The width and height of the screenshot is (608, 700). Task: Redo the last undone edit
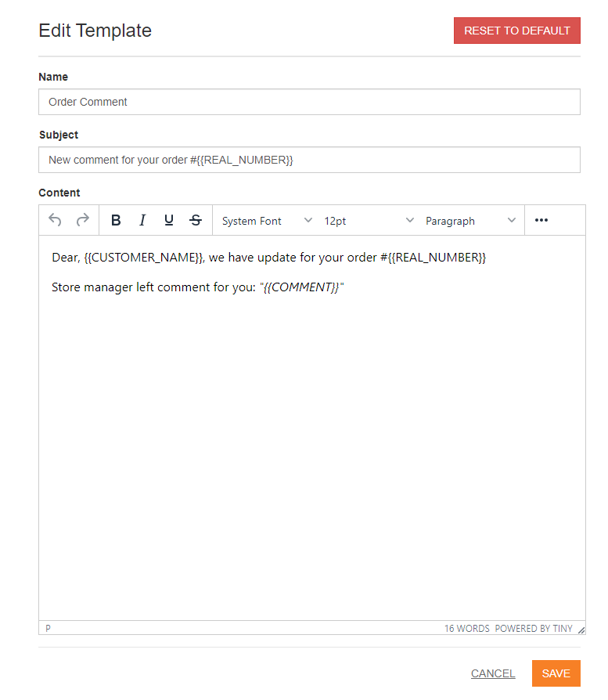pyautogui.click(x=82, y=220)
